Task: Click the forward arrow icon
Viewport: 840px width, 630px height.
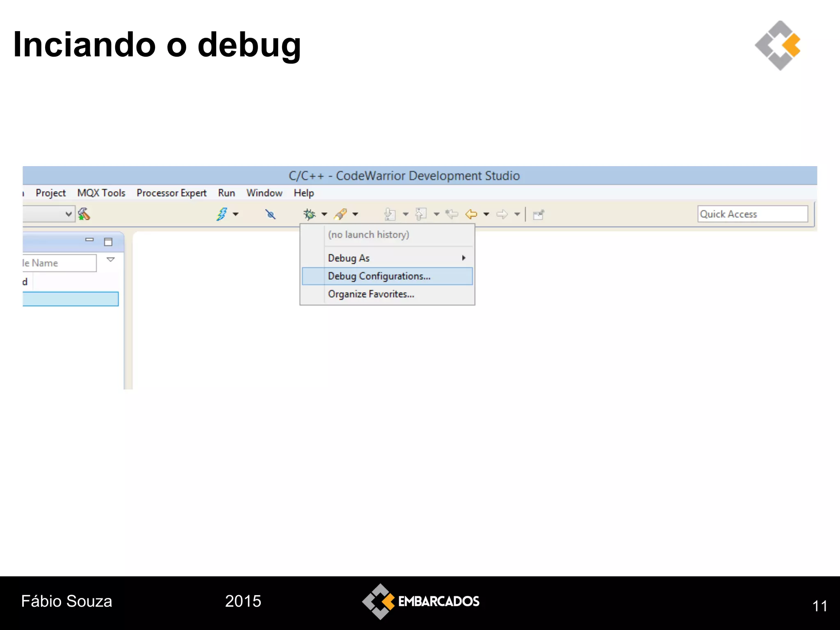Action: click(502, 214)
